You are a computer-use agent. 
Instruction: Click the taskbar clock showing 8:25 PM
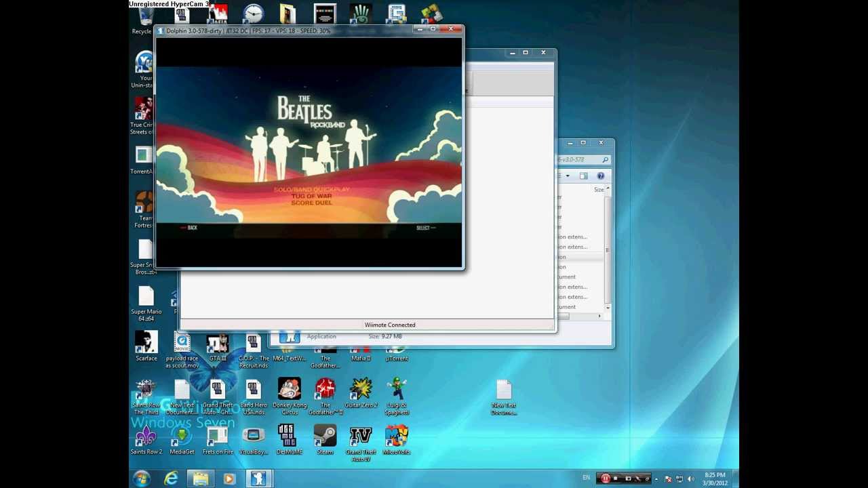click(x=715, y=479)
